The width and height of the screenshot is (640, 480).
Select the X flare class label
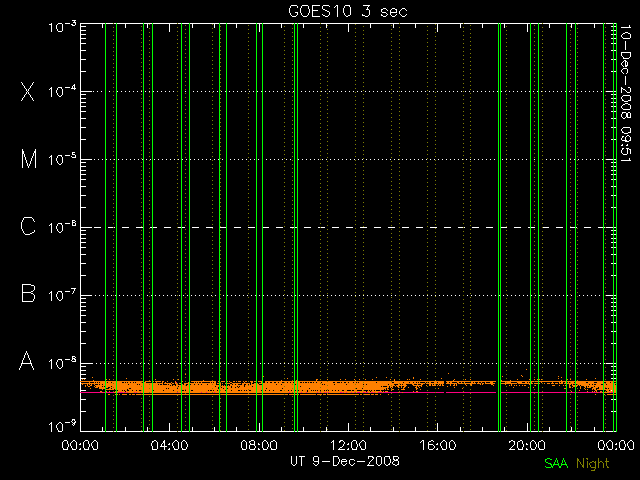pyautogui.click(x=27, y=91)
